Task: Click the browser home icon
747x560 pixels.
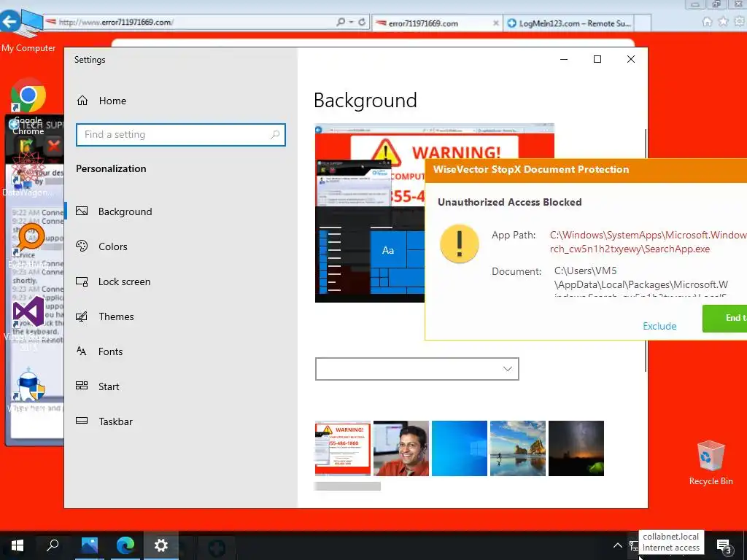Action: coord(708,21)
